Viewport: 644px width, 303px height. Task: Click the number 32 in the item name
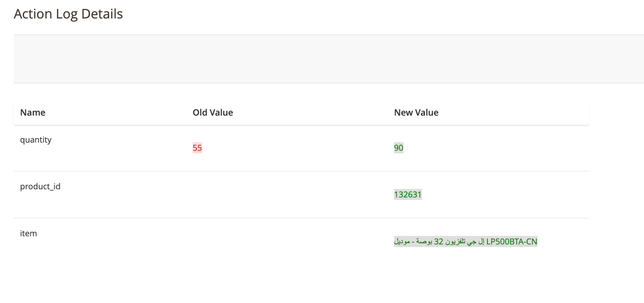pyautogui.click(x=438, y=242)
